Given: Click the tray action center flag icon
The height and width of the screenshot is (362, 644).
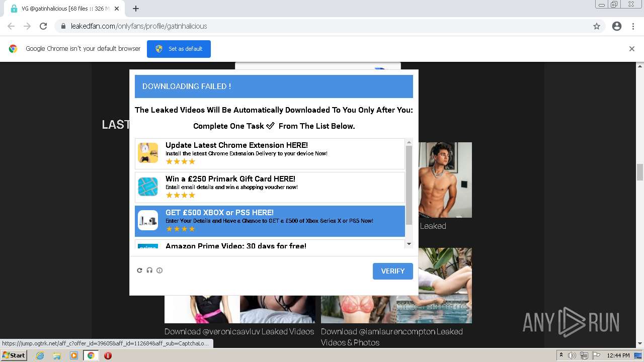Looking at the screenshot, I should pos(596,355).
